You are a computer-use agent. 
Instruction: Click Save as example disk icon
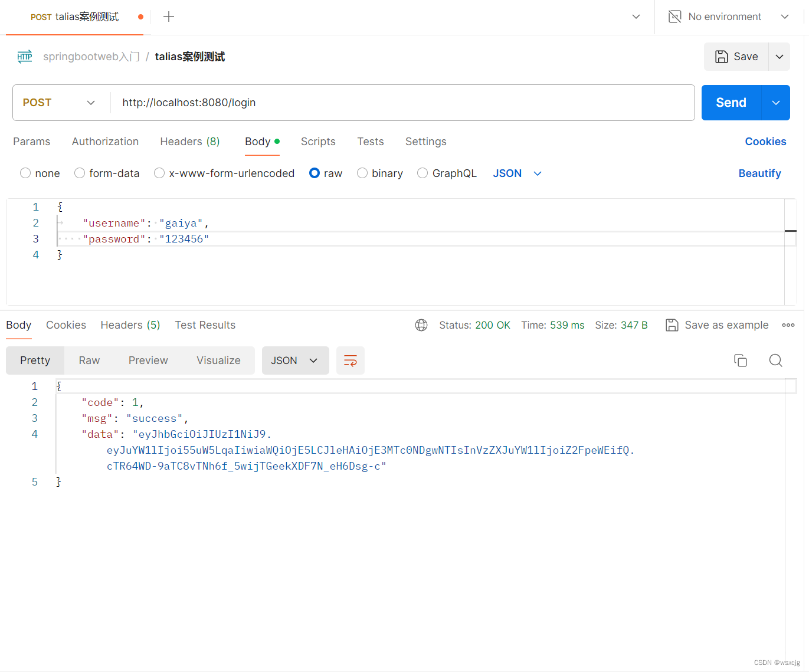tap(672, 325)
